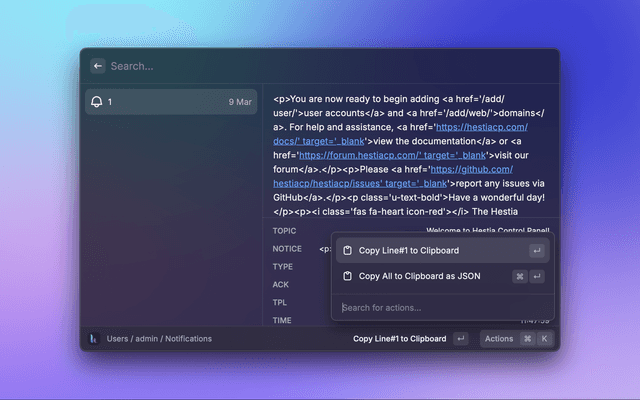Click the back arrow button
This screenshot has height=400, width=640.
(98, 66)
